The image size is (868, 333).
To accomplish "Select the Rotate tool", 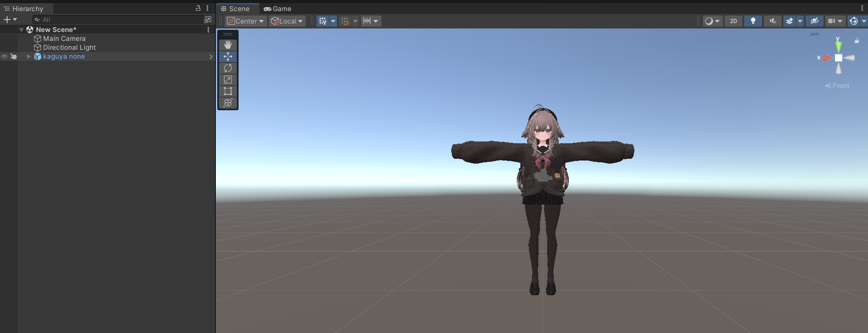I will [x=228, y=68].
